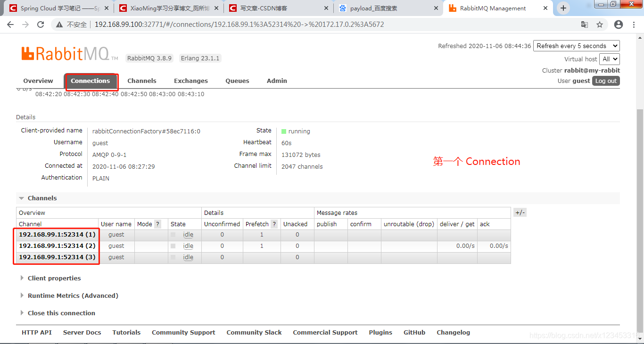Image resolution: width=644 pixels, height=344 pixels.
Task: Bookmark this page with the star icon
Action: 600,25
